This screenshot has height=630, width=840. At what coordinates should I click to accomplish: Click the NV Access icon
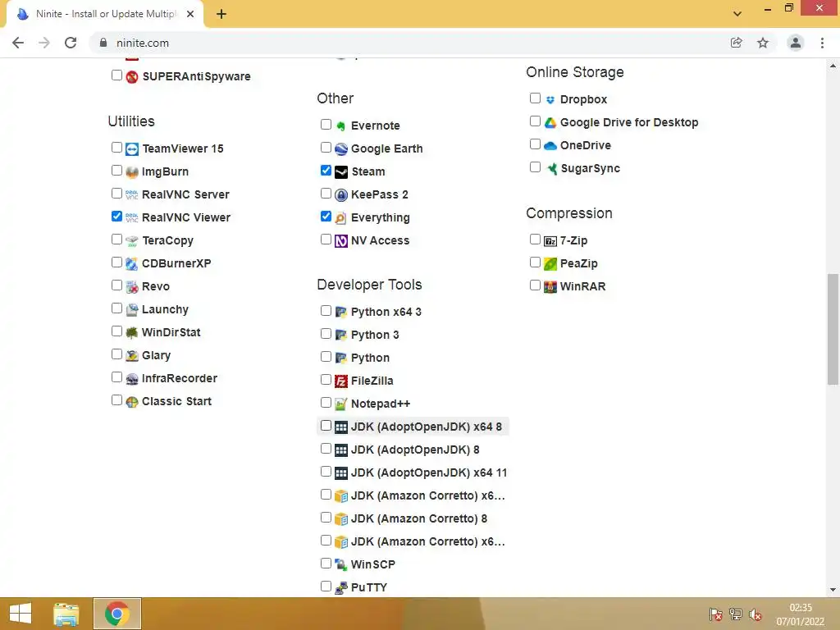[x=340, y=241]
